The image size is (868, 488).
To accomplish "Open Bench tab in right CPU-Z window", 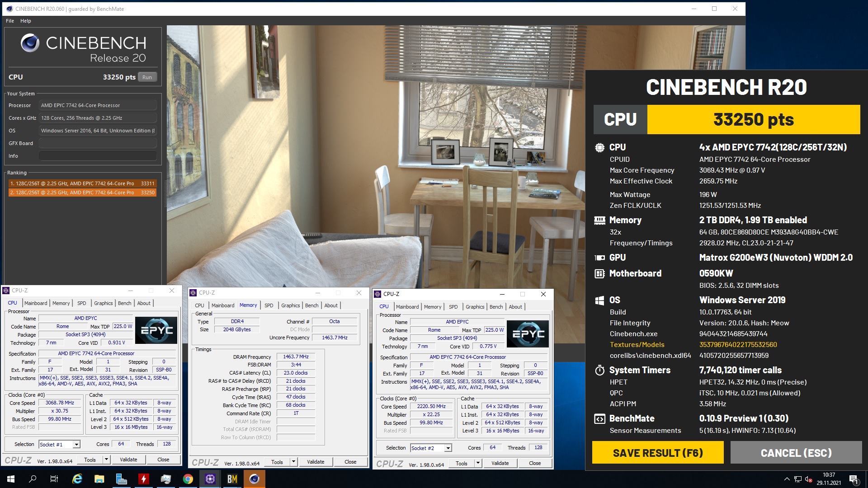I will [x=496, y=307].
